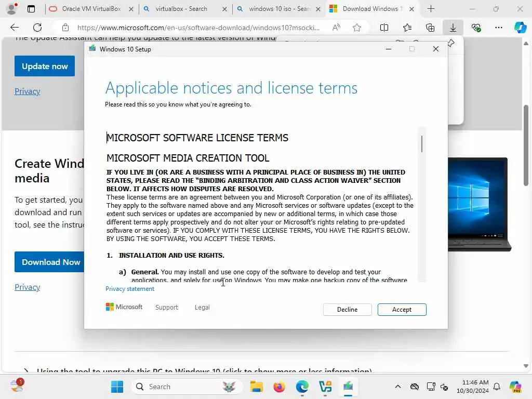Open Copilot preview in the taskbar
Viewport: 532px width, 399px height.
pyautogui.click(x=515, y=387)
